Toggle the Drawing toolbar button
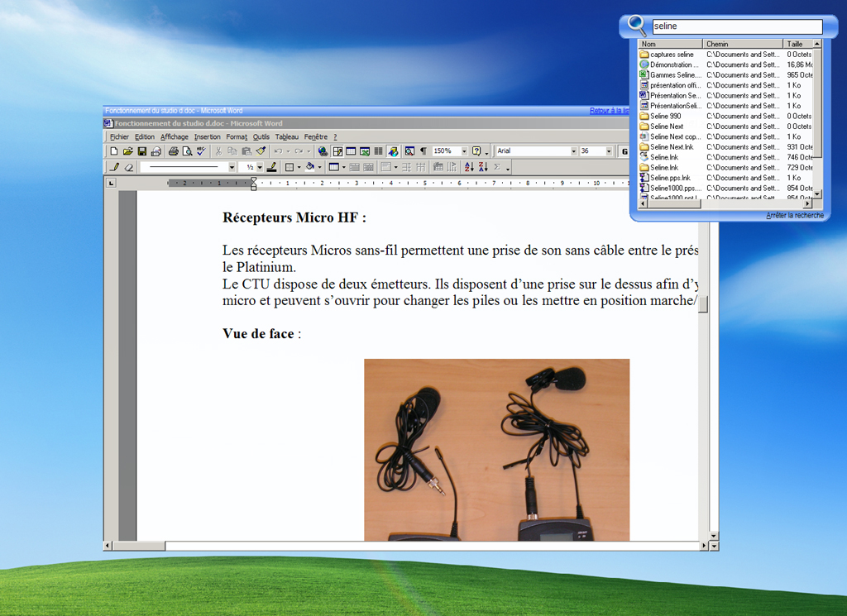 tap(393, 151)
